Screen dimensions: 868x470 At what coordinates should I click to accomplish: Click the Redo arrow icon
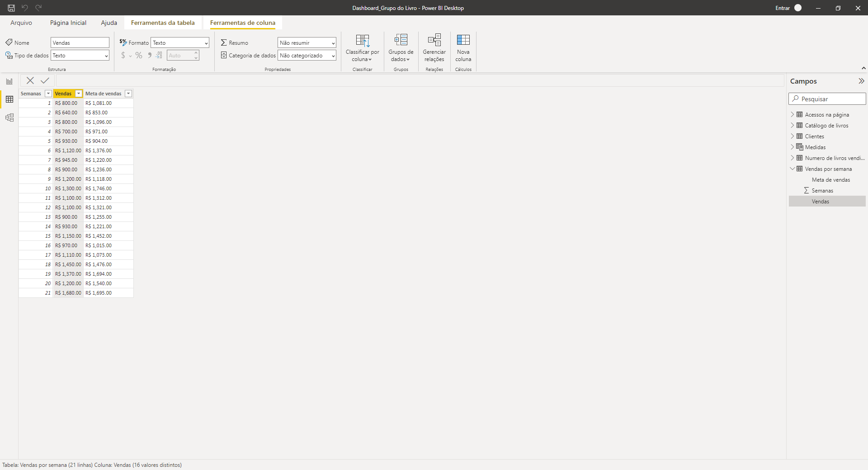[38, 8]
